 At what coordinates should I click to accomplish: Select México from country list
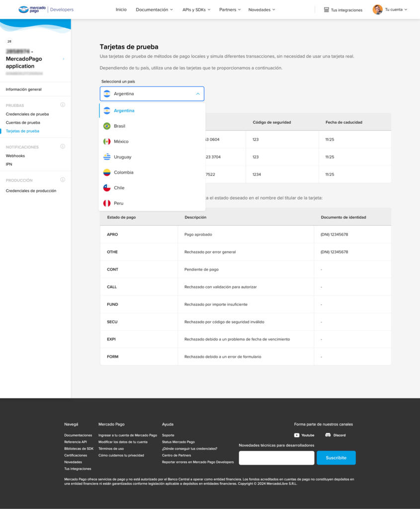pos(152,142)
